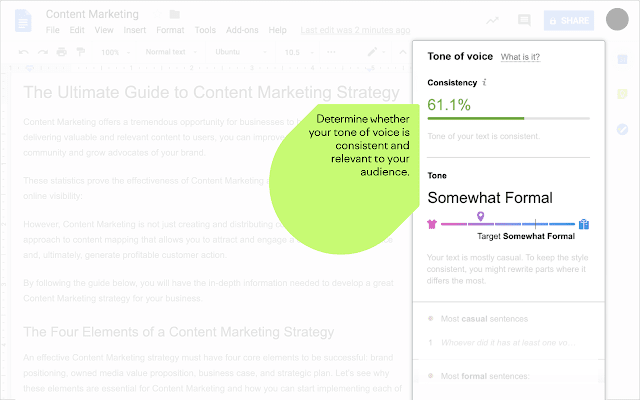Expand the zoom level 100% dropdown

(114, 52)
